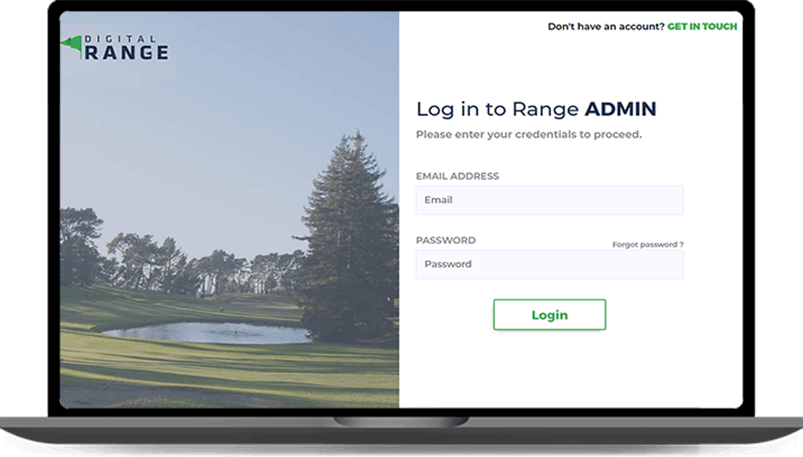Open the GET IN TOUCH link
Viewport: 803px width, 457px height.
pyautogui.click(x=702, y=26)
